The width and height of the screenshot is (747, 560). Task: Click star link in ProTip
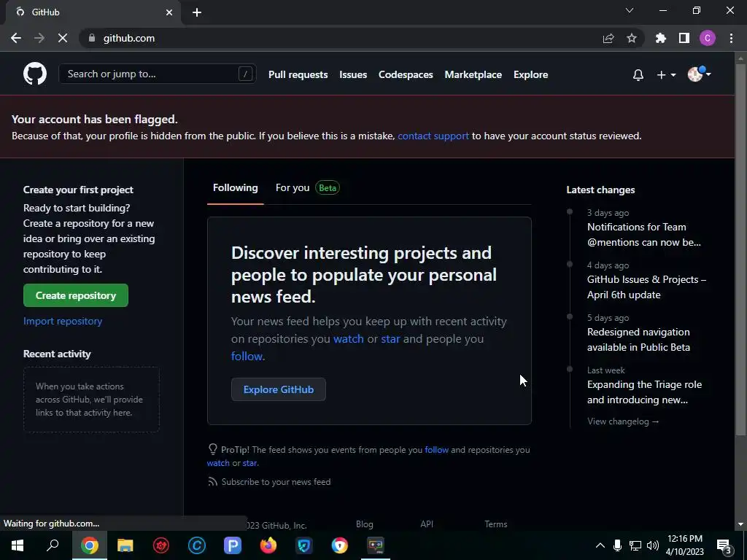pyautogui.click(x=249, y=463)
